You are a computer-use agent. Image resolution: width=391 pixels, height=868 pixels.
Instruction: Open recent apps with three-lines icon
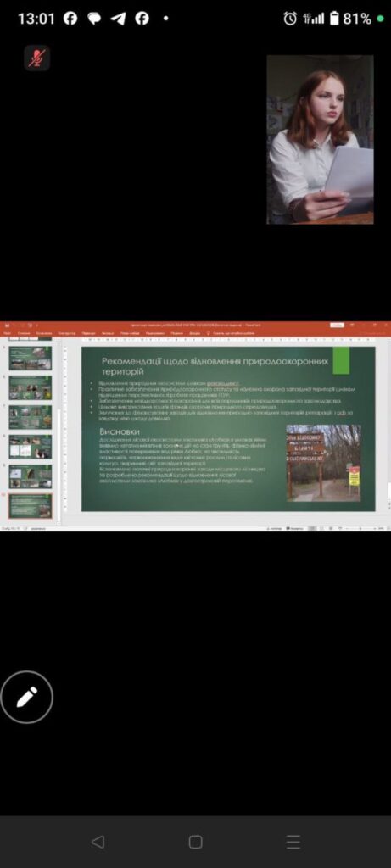[293, 842]
